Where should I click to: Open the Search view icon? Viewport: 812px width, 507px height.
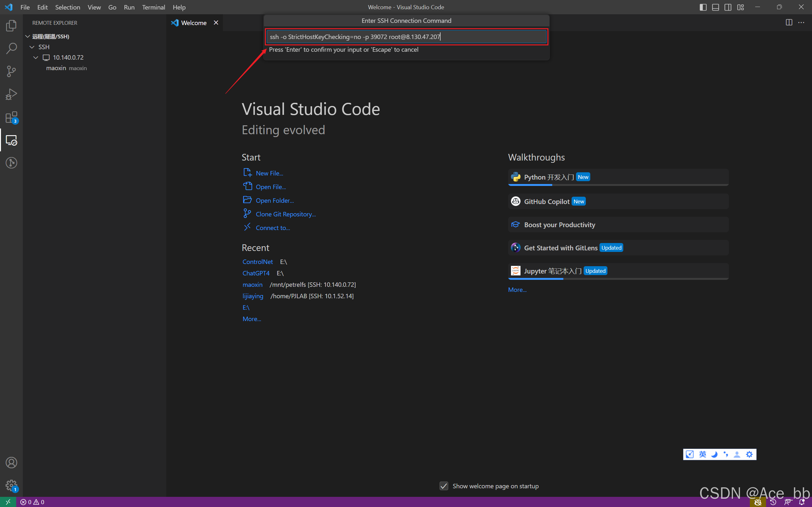tap(11, 48)
